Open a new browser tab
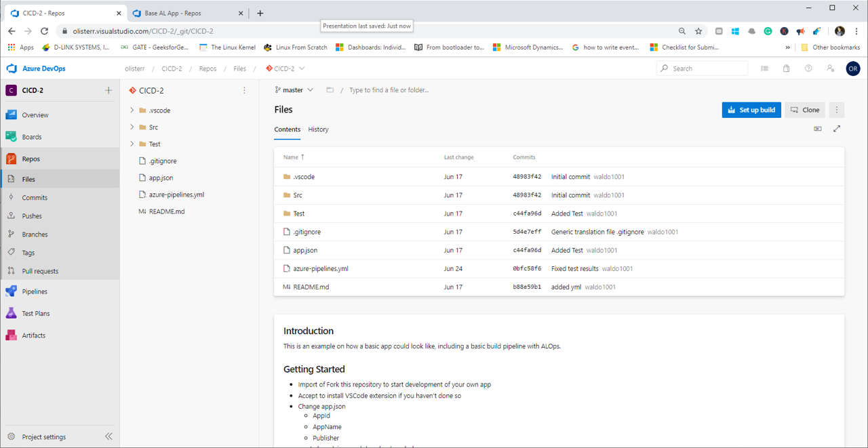The image size is (868, 448). click(x=260, y=13)
